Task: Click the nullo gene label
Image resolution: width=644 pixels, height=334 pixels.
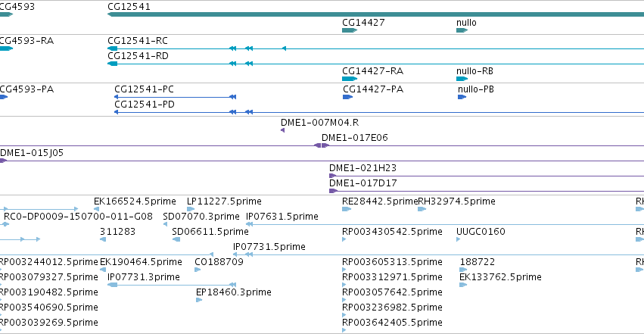Action: coord(466,22)
